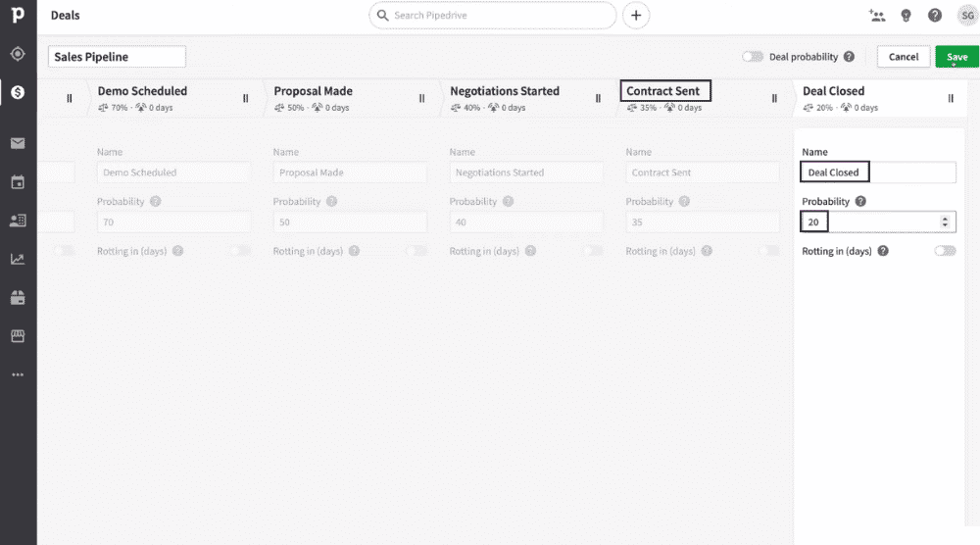Toggle Rotting in (days) for Demo Scheduled
This screenshot has height=545, width=980.
point(240,251)
